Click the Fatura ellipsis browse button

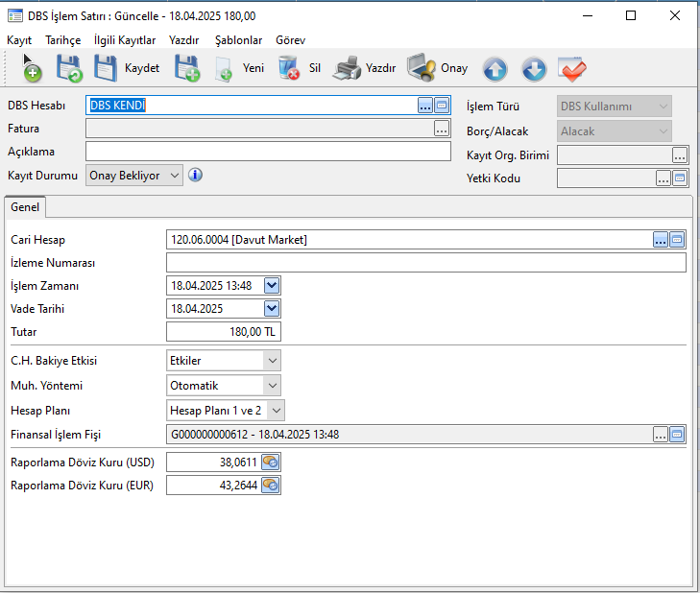click(442, 129)
